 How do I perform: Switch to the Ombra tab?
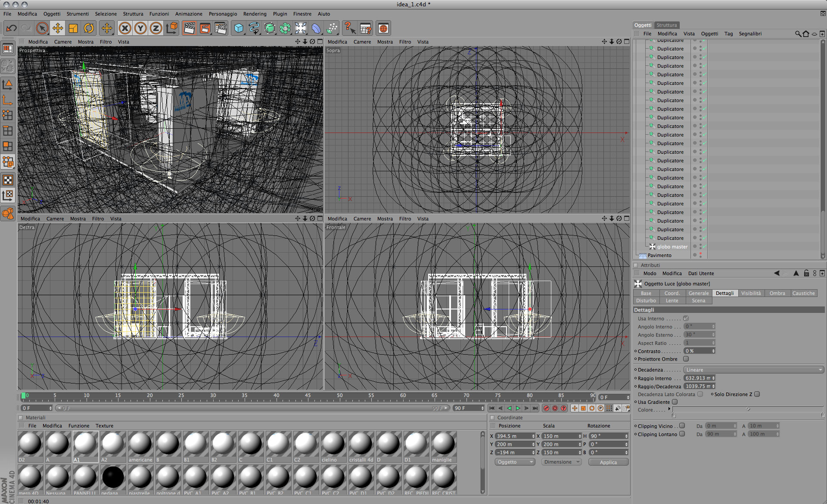coord(777,293)
